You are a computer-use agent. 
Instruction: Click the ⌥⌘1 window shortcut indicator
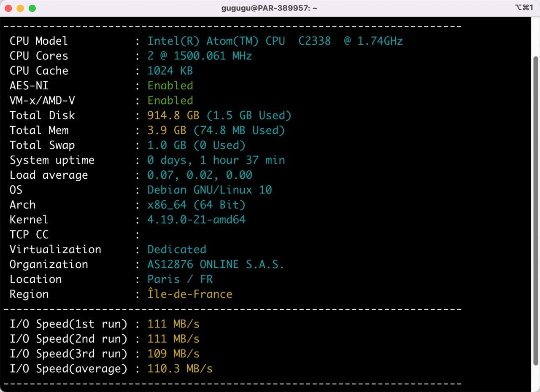(524, 8)
